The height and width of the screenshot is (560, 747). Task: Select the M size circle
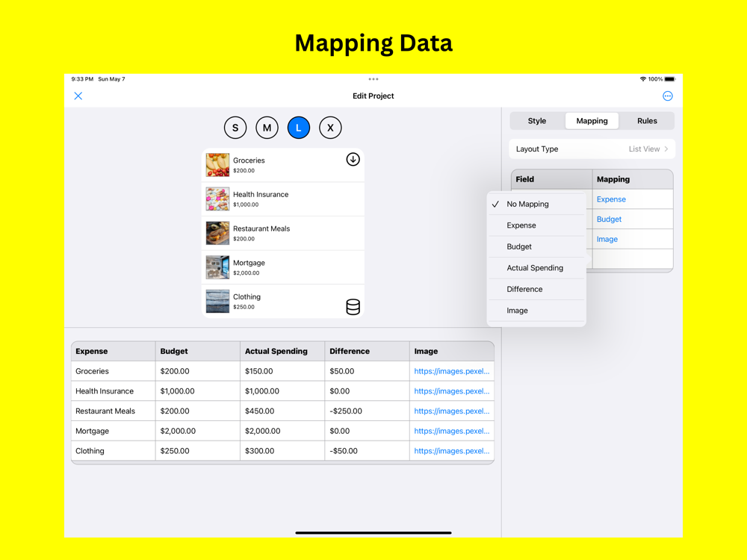(267, 128)
